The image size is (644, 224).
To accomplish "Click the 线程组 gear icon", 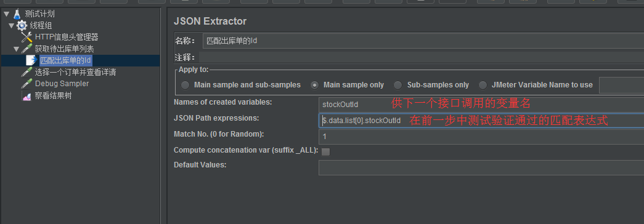I will click(x=22, y=26).
